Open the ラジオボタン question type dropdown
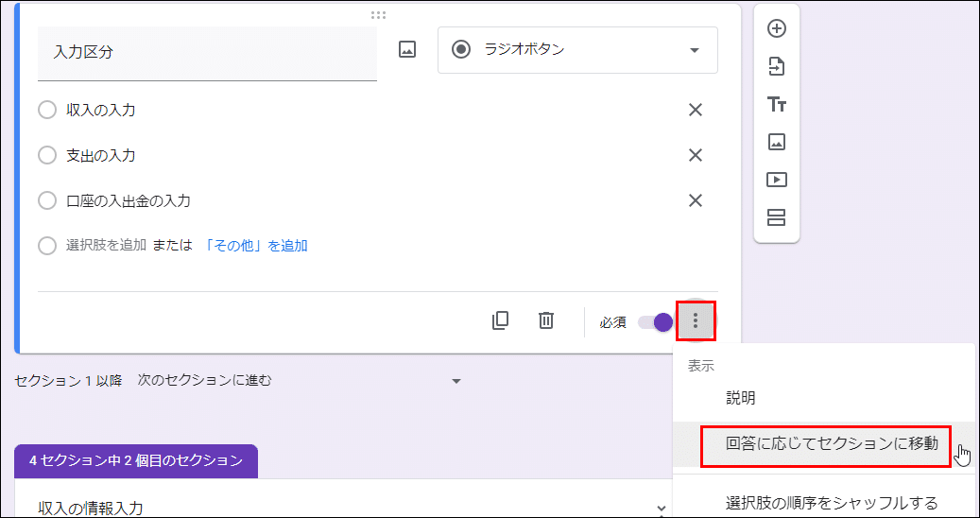The width and height of the screenshot is (980, 518). pos(577,50)
